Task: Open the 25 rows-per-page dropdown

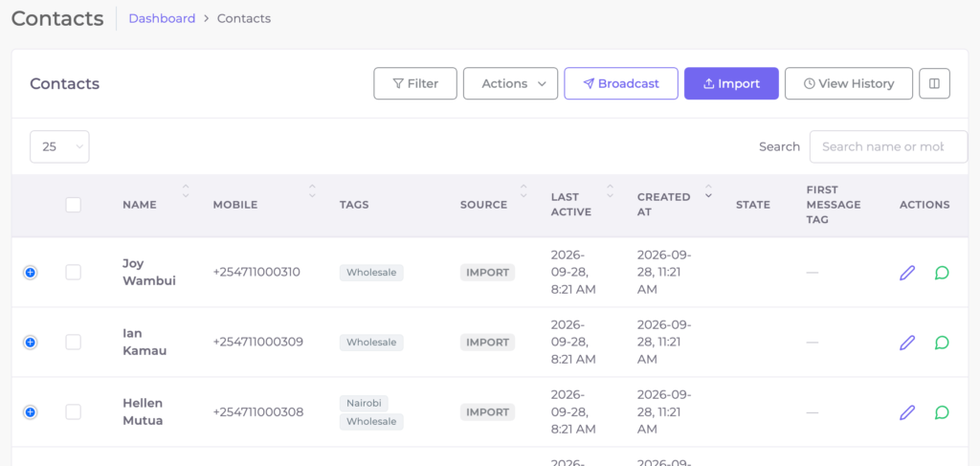Action: pyautogui.click(x=59, y=146)
